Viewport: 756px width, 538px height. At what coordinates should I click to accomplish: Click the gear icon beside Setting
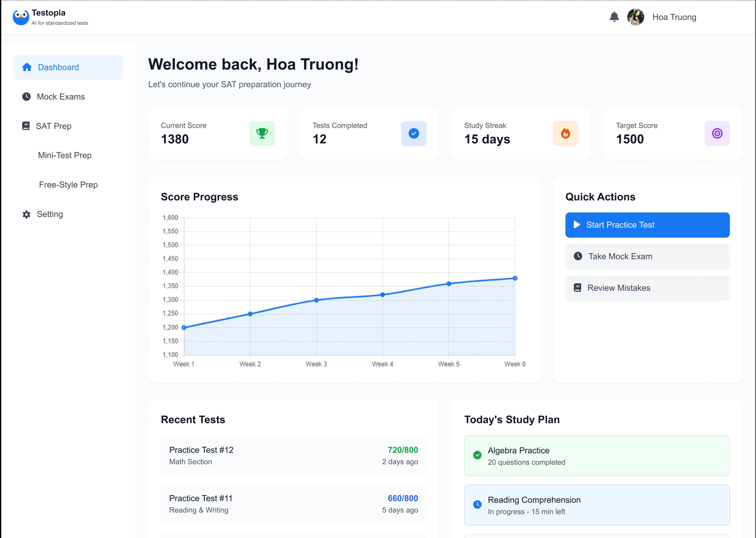(x=27, y=214)
